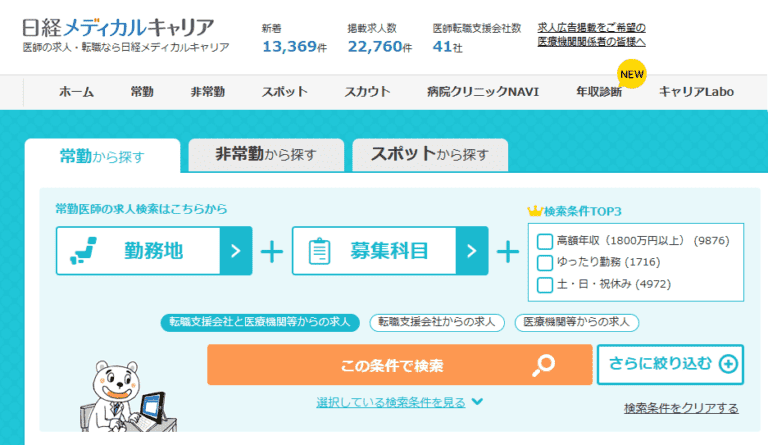Check 土・日・祝休み (4972) checkbox
Image resolution: width=768 pixels, height=445 pixels.
pos(545,285)
